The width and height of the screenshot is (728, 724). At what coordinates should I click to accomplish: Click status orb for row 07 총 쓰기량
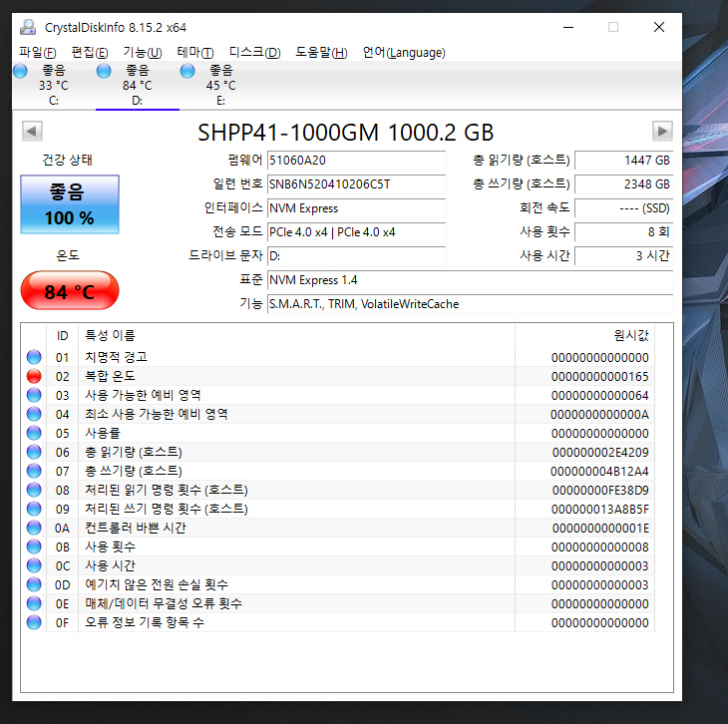(x=34, y=471)
